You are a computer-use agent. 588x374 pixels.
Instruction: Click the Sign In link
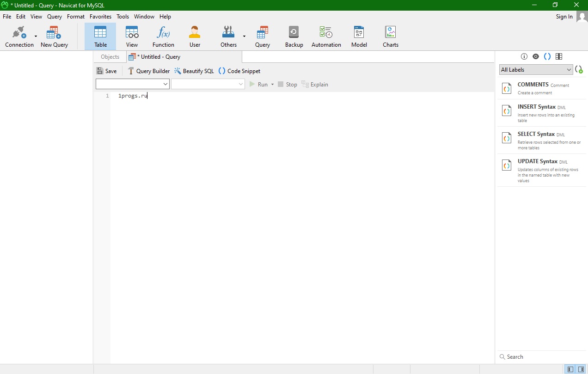[x=564, y=17]
